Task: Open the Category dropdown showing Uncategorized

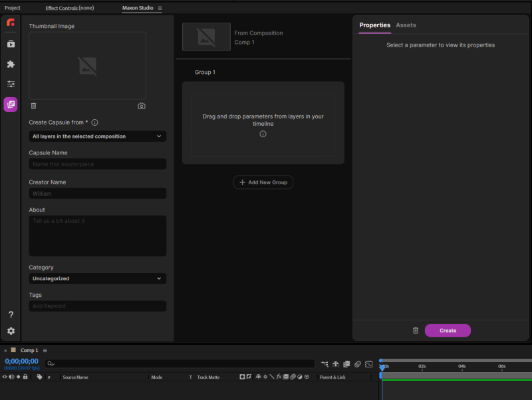Action: 97,278
